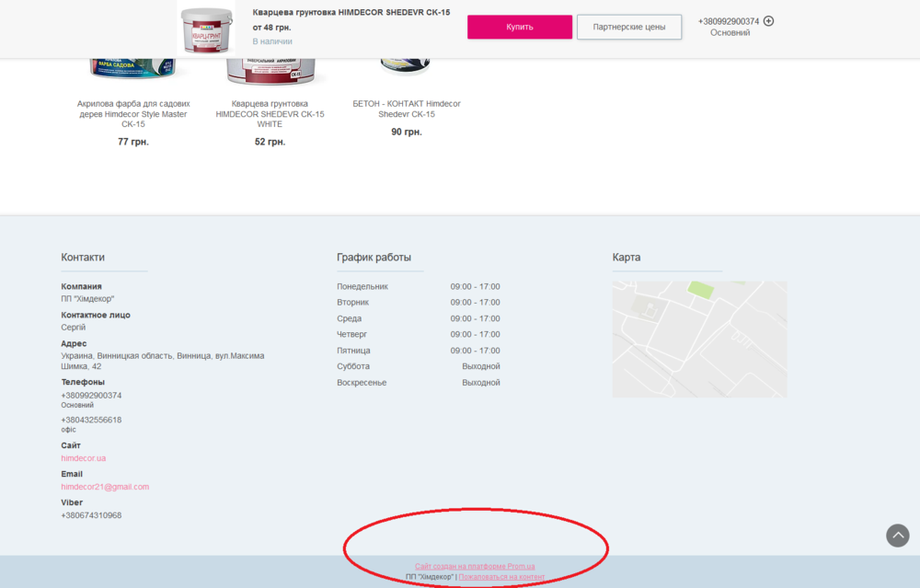The image size is (920, 588).
Task: Click the Фарба садова product image
Action: [x=132, y=64]
